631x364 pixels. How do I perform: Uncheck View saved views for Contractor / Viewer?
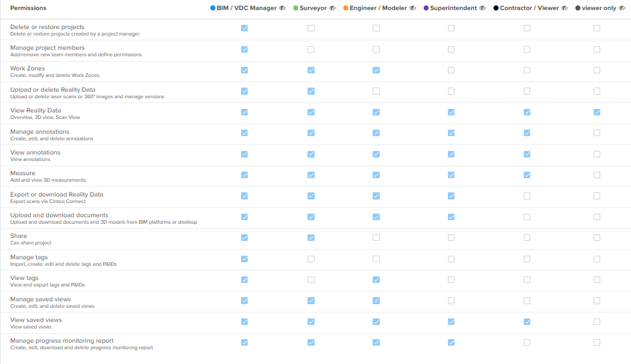tap(527, 322)
